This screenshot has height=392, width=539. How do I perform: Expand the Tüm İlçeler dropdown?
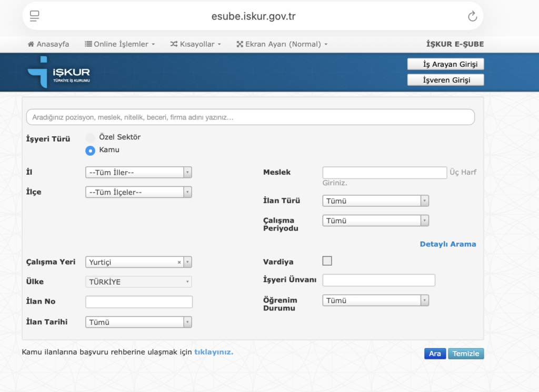point(138,193)
